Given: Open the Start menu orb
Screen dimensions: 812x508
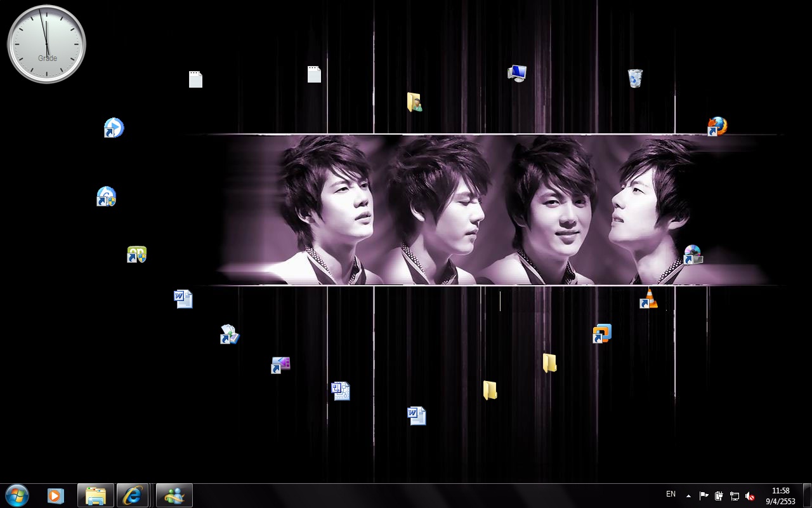Looking at the screenshot, I should pos(17,495).
